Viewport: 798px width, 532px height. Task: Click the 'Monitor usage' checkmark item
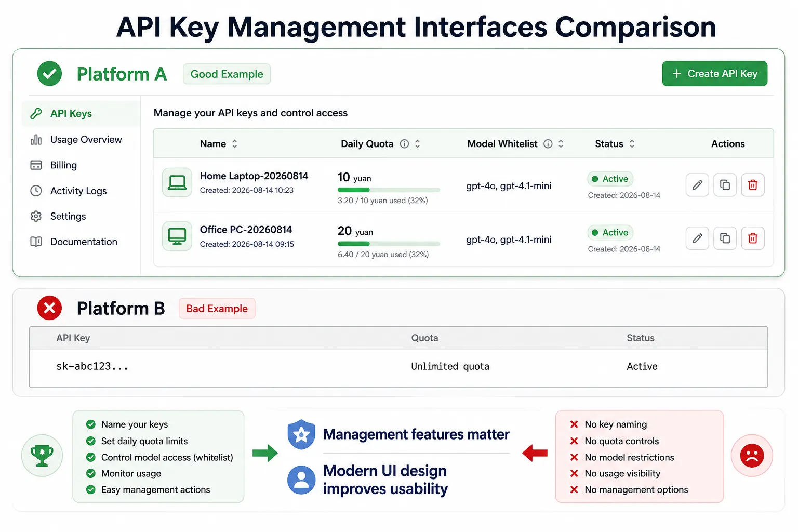tap(124, 473)
